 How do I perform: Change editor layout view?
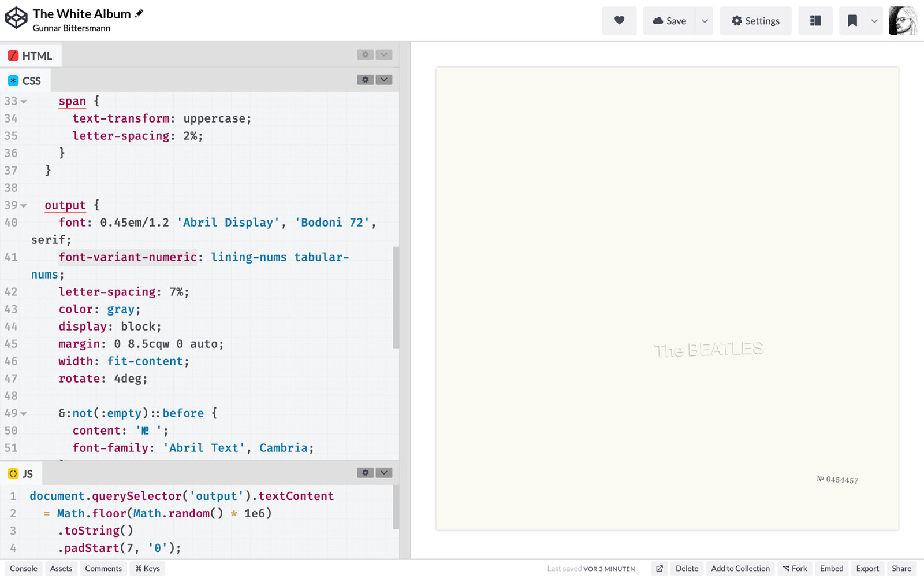click(x=815, y=21)
